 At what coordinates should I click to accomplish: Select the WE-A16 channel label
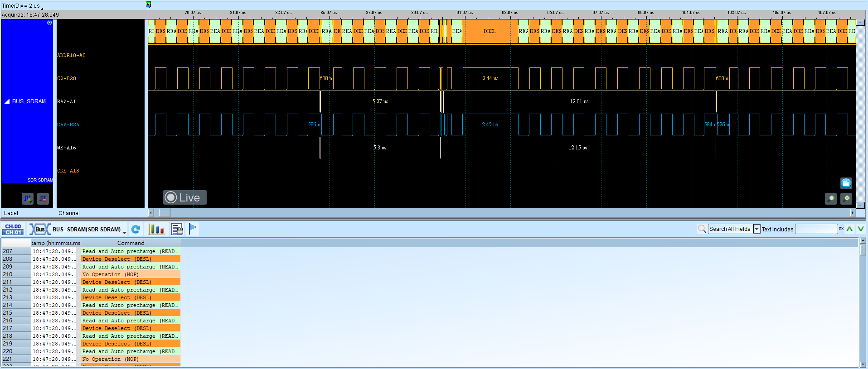point(66,148)
